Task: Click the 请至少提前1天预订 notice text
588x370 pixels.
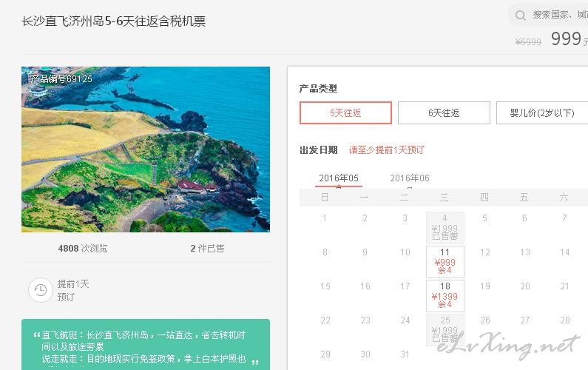Action: click(x=386, y=150)
